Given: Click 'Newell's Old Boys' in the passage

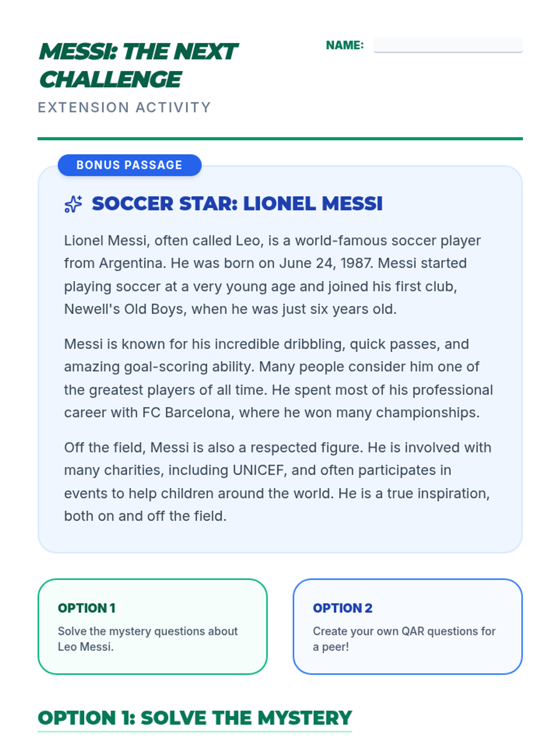Looking at the screenshot, I should pos(123,309).
